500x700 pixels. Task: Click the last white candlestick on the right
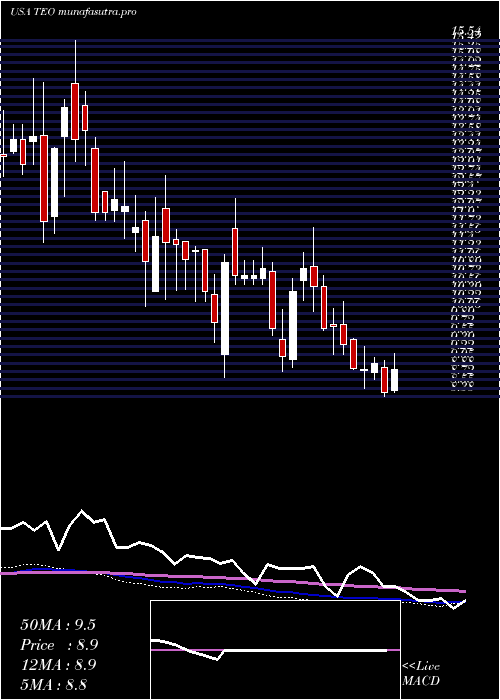[394, 380]
